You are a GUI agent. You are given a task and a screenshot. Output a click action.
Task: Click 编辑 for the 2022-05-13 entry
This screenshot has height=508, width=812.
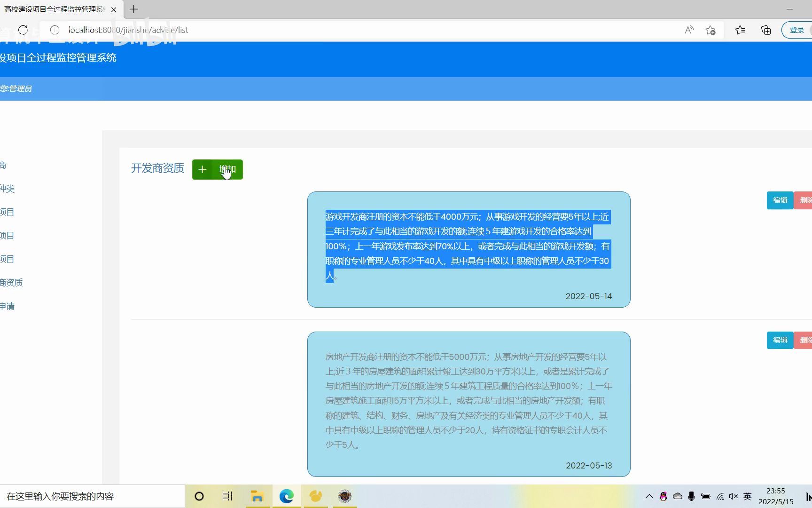pos(780,340)
